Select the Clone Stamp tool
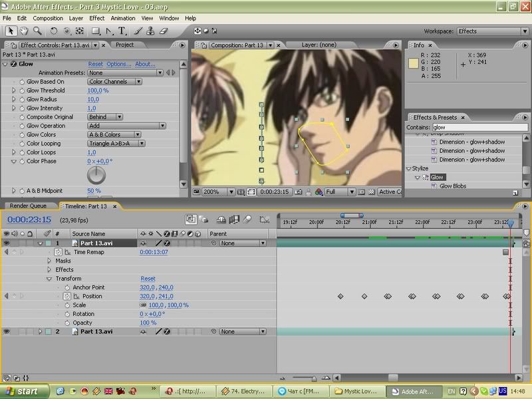 [x=150, y=31]
